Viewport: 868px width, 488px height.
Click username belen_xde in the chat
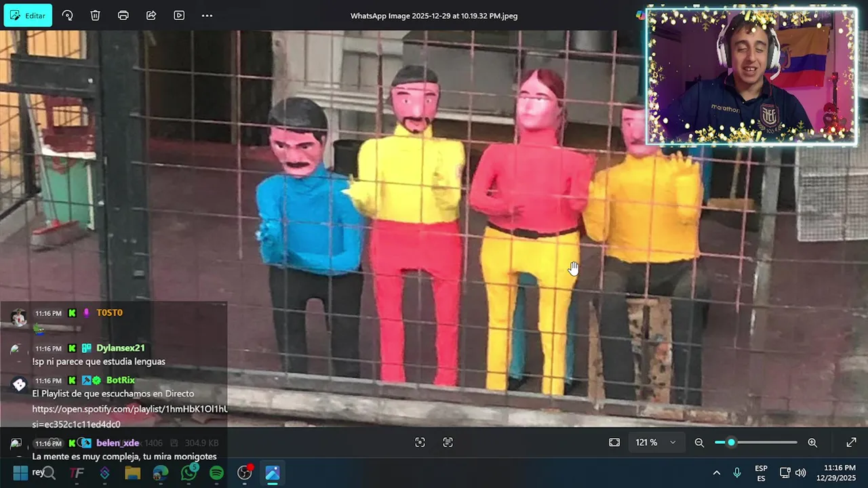(117, 443)
